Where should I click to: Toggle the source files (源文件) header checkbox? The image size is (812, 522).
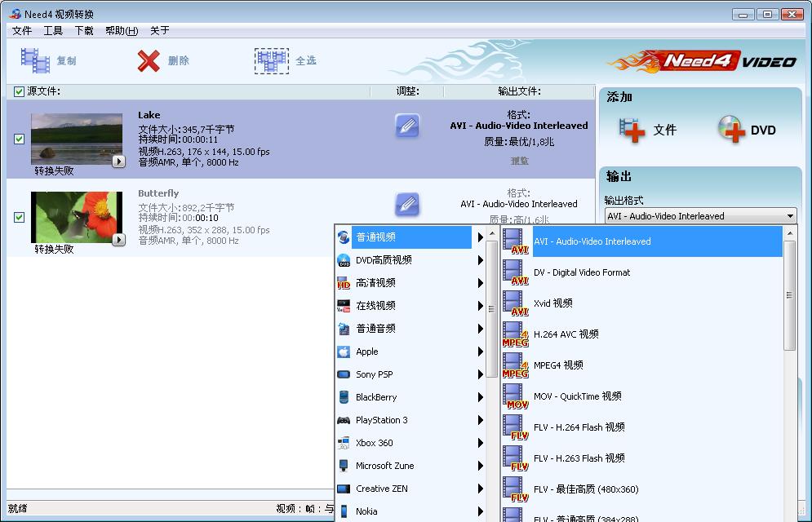(x=19, y=91)
